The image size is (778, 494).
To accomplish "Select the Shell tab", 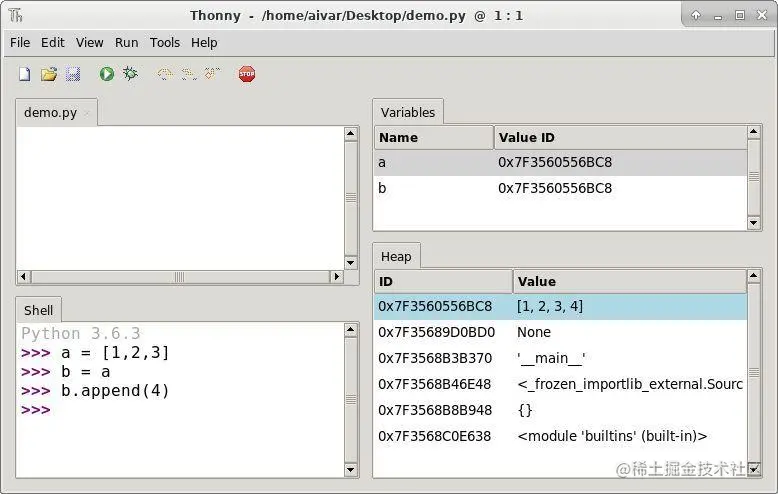I will click(x=38, y=310).
